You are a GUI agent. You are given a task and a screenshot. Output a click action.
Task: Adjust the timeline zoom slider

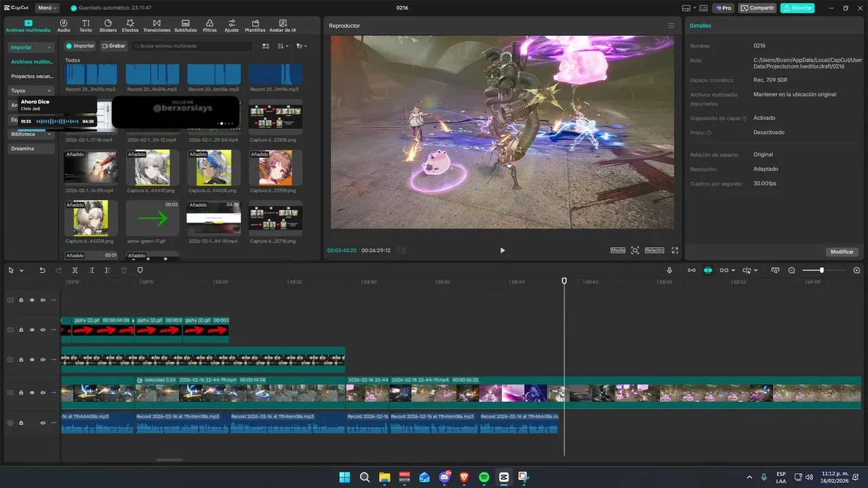coord(822,270)
